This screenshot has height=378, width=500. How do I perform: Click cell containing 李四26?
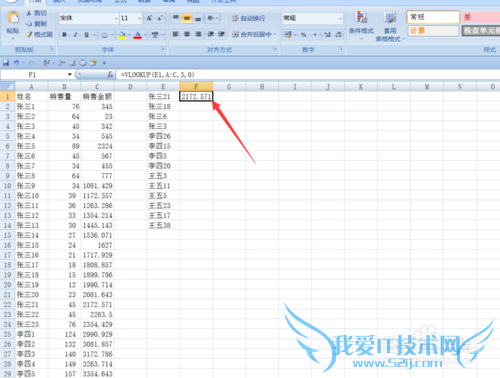pyautogui.click(x=163, y=136)
